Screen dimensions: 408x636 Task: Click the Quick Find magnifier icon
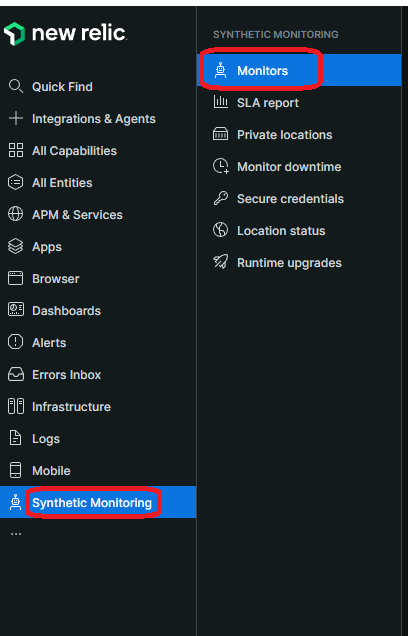pyautogui.click(x=16, y=86)
